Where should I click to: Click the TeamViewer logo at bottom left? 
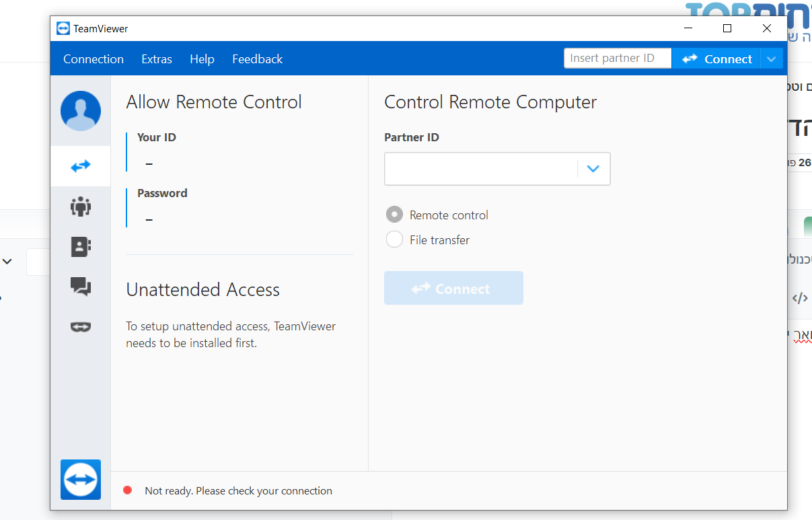pos(81,480)
